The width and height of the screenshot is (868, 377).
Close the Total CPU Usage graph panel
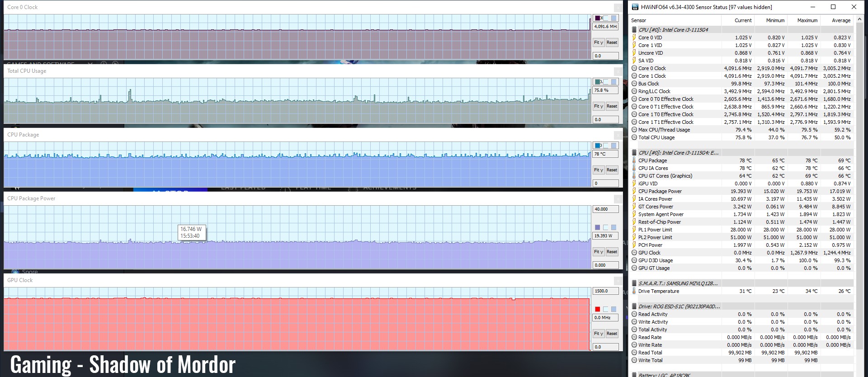tap(618, 71)
